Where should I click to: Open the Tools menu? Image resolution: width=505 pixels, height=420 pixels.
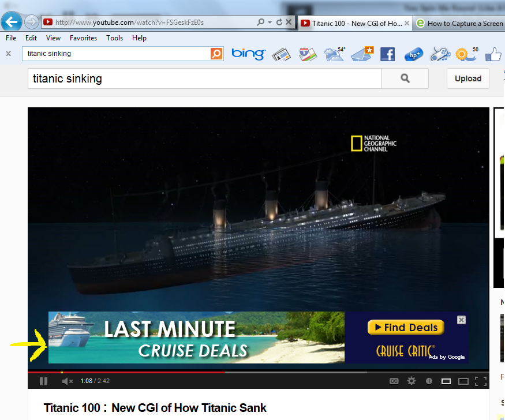(115, 38)
